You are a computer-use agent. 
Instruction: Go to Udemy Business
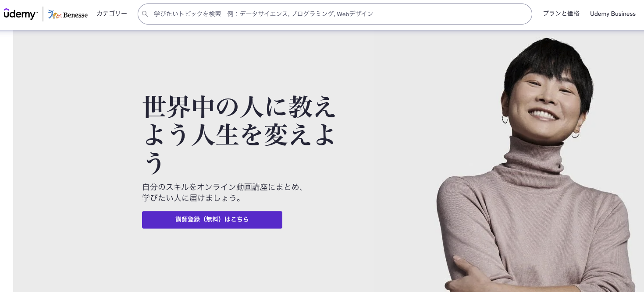pyautogui.click(x=613, y=14)
